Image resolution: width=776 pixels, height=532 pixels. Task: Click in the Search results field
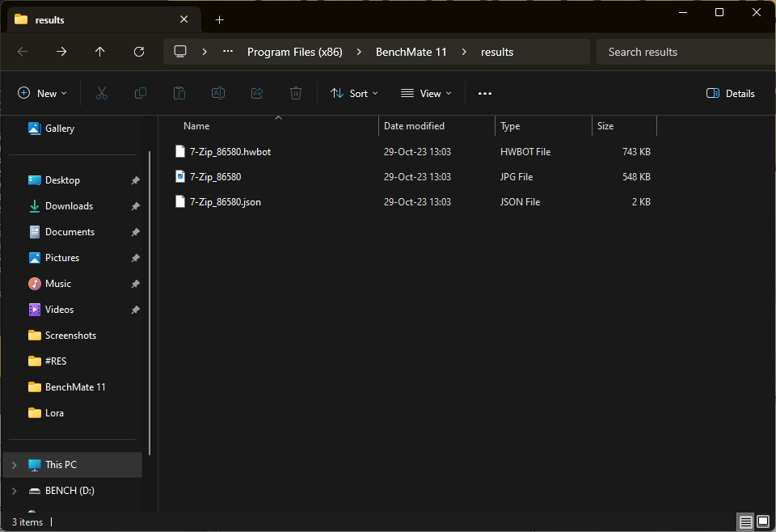point(683,52)
